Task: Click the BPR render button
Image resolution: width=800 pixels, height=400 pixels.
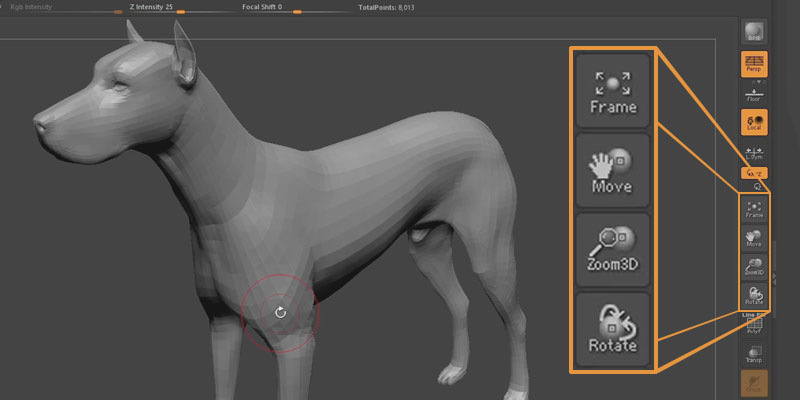Action: tap(754, 32)
